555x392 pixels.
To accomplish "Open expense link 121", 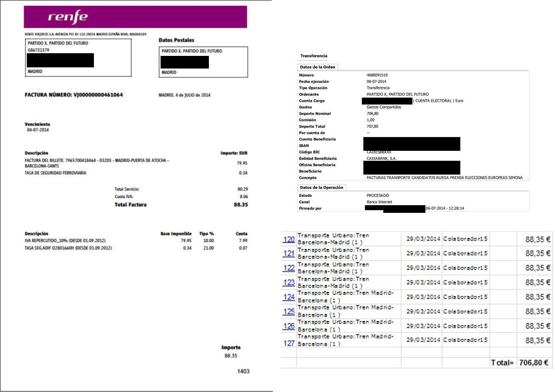I will pos(289,253).
